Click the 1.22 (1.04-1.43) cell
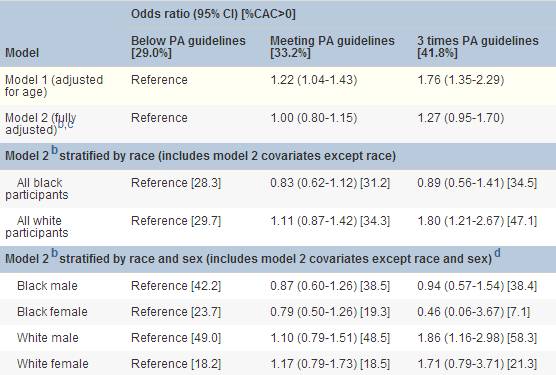The height and width of the screenshot is (375, 556). pyautogui.click(x=314, y=80)
